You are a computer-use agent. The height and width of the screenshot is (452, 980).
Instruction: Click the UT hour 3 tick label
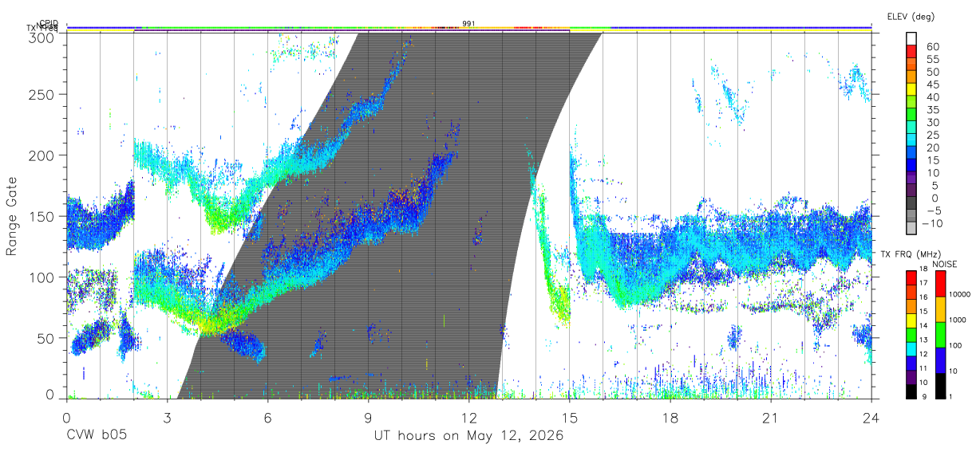[x=167, y=418]
